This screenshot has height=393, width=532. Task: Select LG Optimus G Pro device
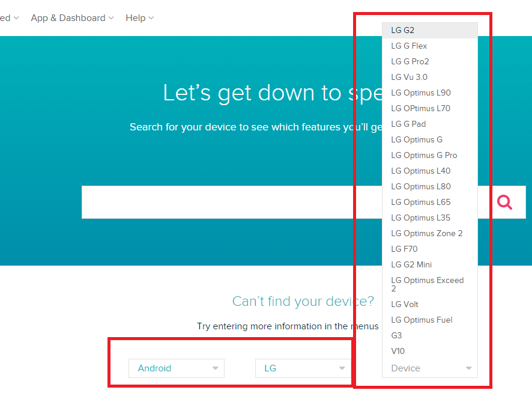(x=430, y=155)
